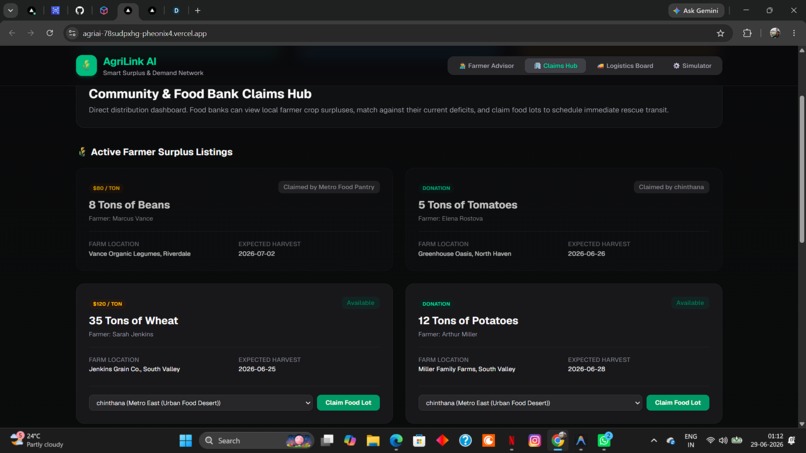806x453 pixels.
Task: Claim the 35 Tons of Wheat food lot
Action: (x=348, y=403)
